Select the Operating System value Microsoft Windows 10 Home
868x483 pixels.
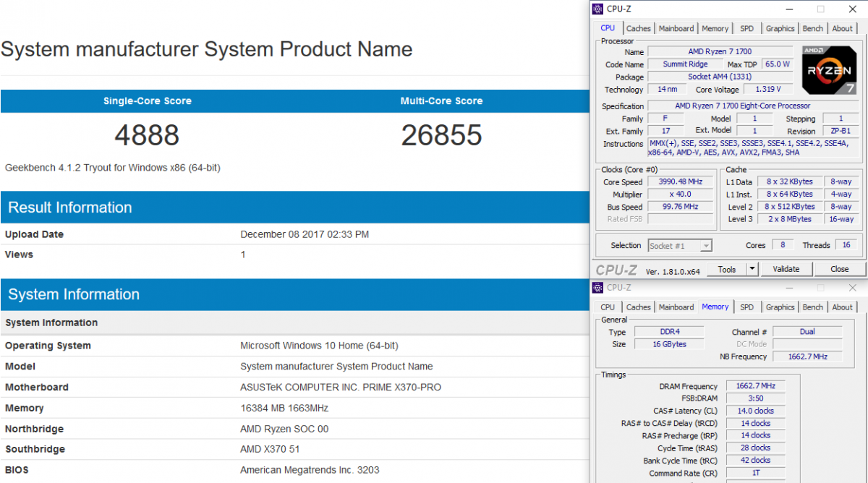[319, 346]
